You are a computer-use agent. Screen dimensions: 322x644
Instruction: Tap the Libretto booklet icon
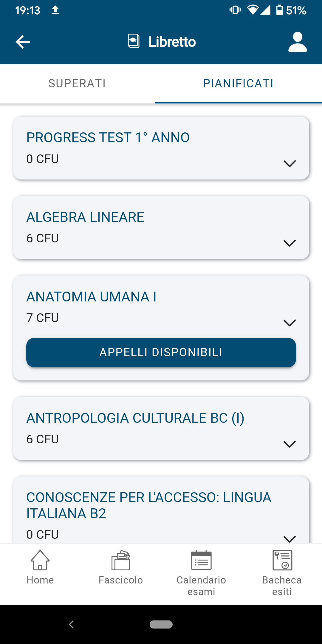(x=134, y=41)
